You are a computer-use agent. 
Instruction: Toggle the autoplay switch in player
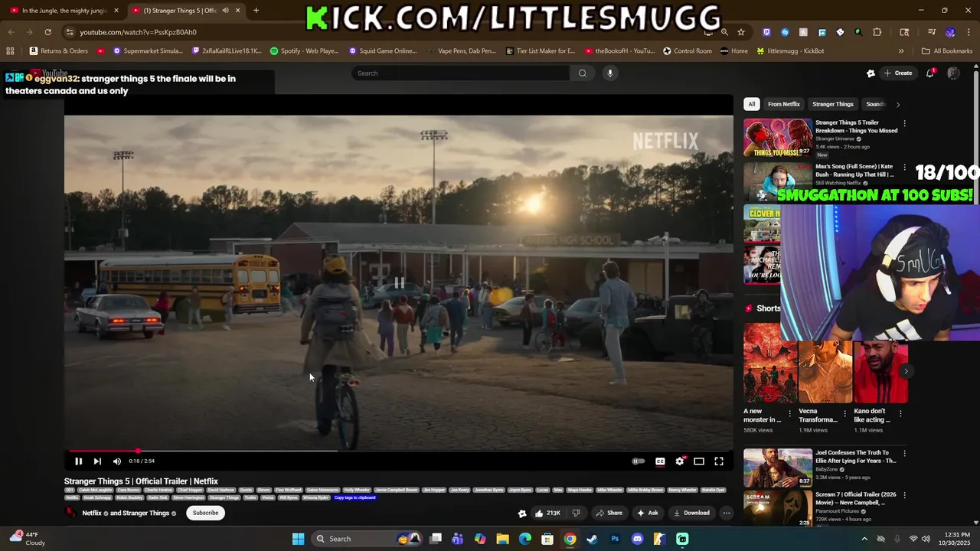click(638, 461)
